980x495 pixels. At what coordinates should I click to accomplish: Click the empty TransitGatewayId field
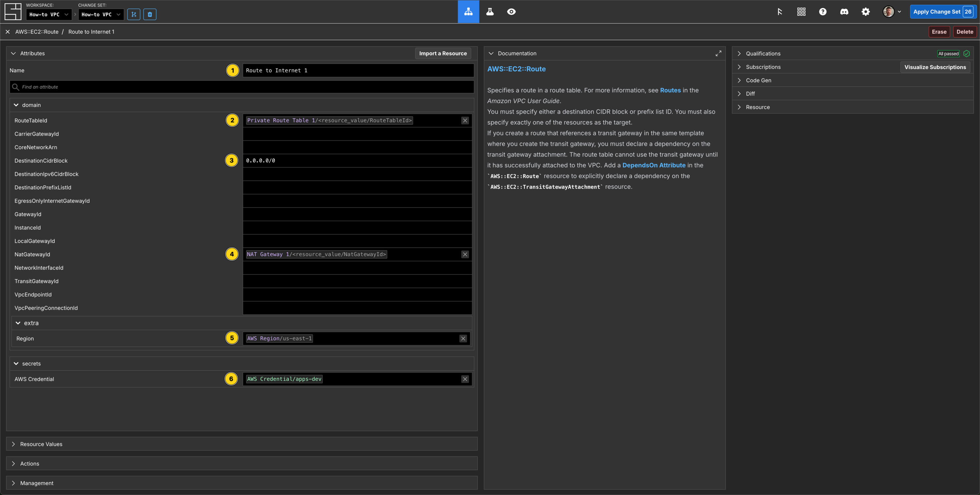point(357,281)
